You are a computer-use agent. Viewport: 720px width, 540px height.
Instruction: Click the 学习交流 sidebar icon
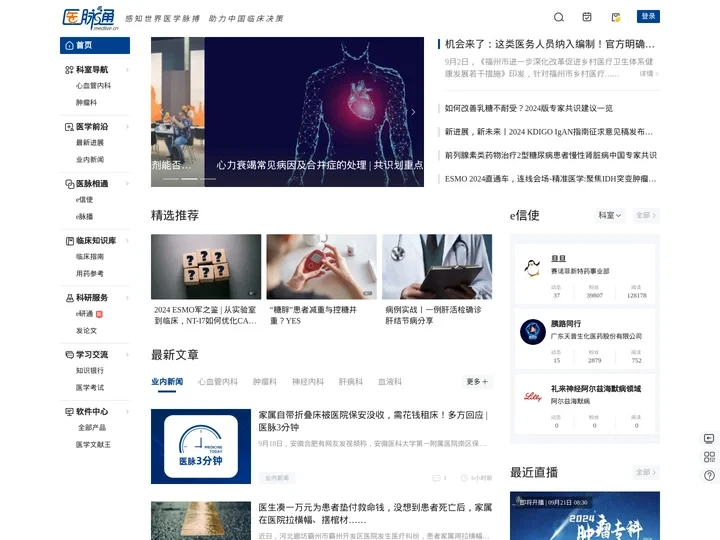coord(69,354)
